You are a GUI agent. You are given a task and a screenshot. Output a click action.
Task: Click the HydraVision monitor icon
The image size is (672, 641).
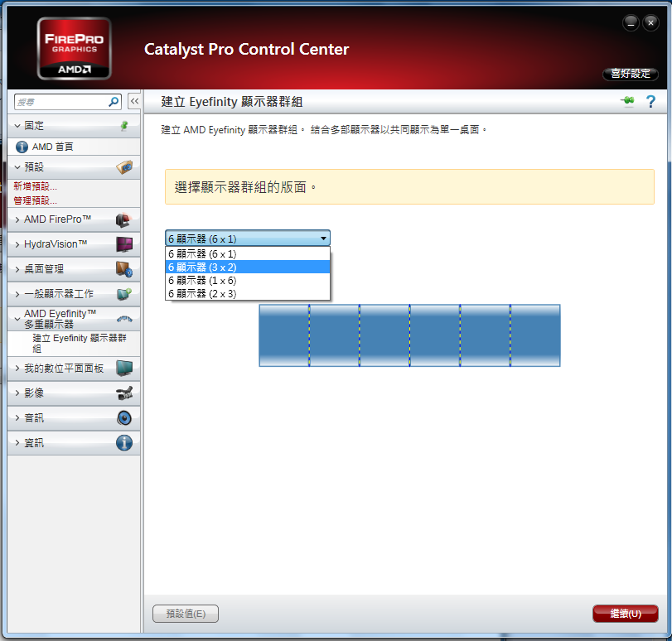click(124, 244)
